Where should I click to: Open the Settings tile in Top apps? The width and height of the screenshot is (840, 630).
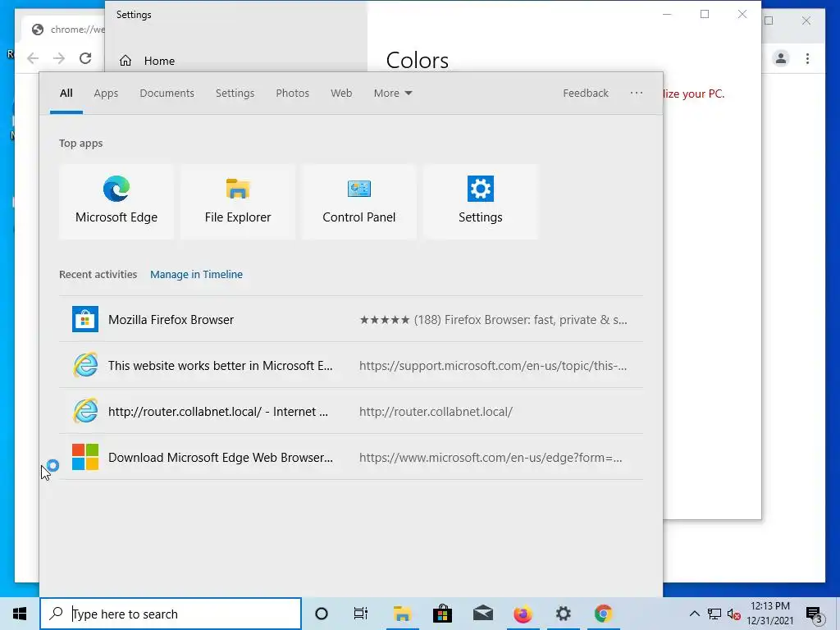(x=481, y=202)
